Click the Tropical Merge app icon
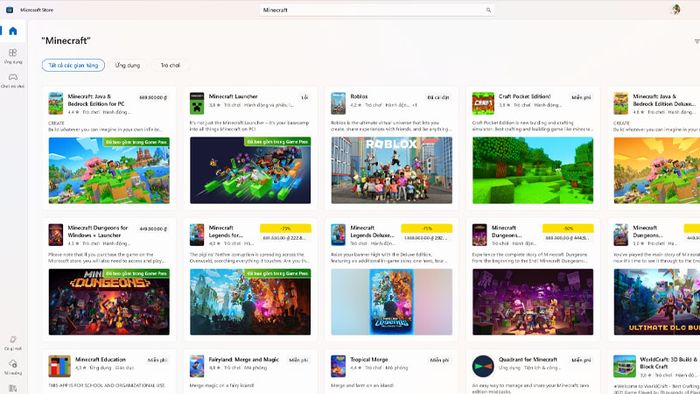 pos(338,366)
